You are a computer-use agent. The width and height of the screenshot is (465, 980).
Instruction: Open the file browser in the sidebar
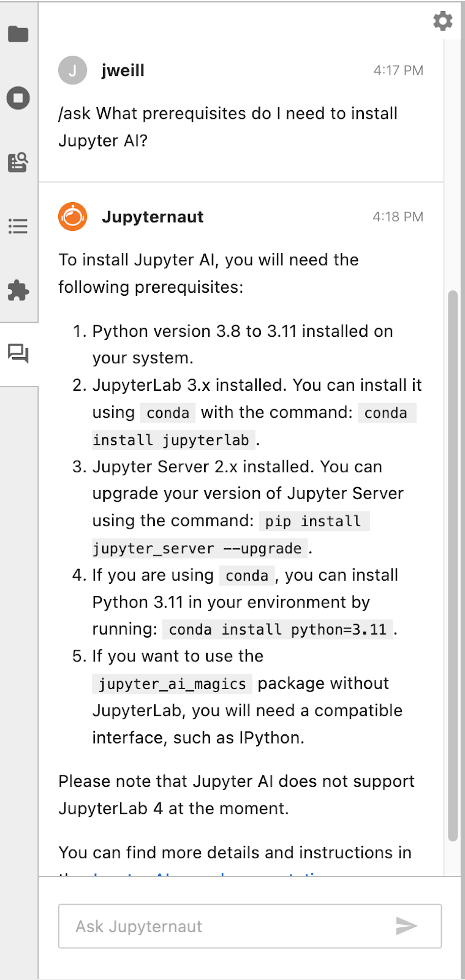18,34
